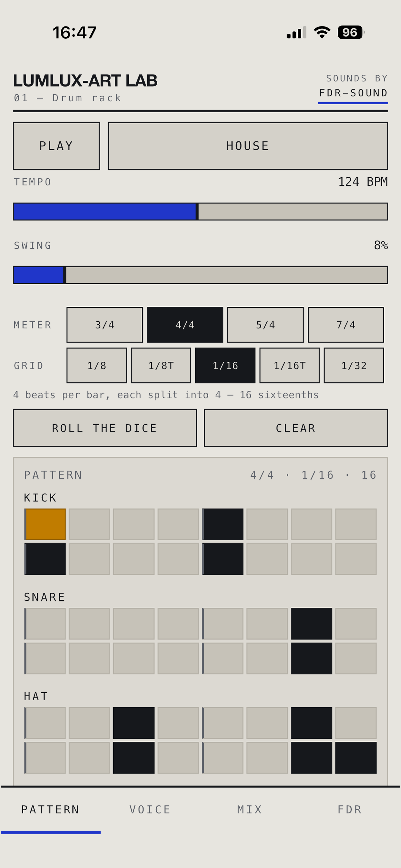This screenshot has width=401, height=868.
Task: Open the HOUSE preset selector
Action: (248, 146)
